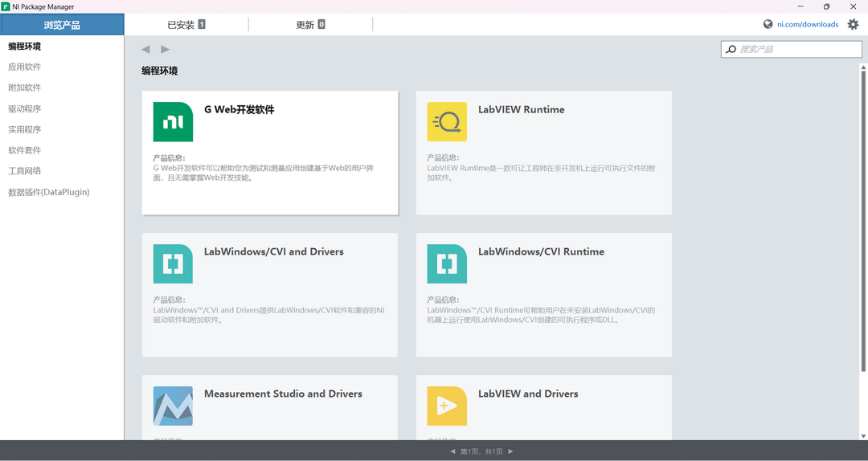Click the LabVIEW Runtime yellow icon
Viewport: 868px width, 461px height.
[x=447, y=122]
